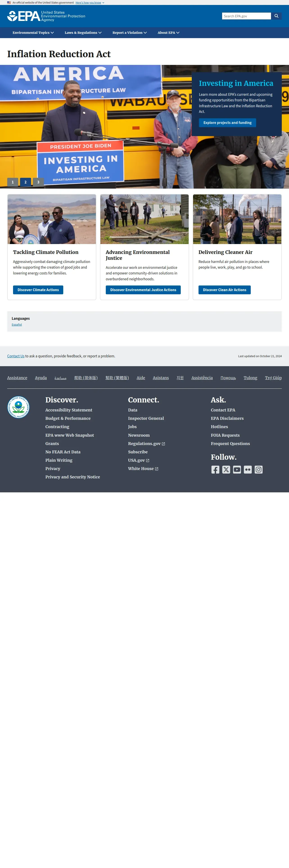Go to carousel slide 3
Viewport: 289px width, 868px height.
click(38, 182)
